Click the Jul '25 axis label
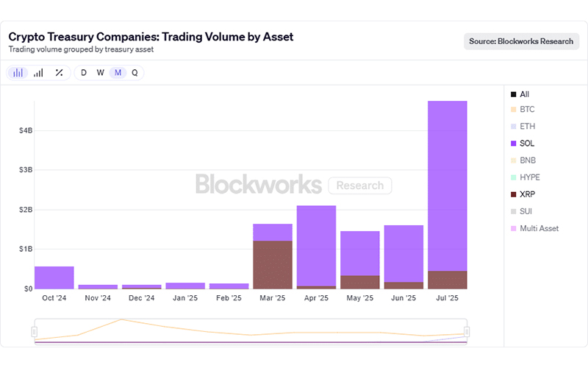This screenshot has width=588, height=368. [448, 298]
